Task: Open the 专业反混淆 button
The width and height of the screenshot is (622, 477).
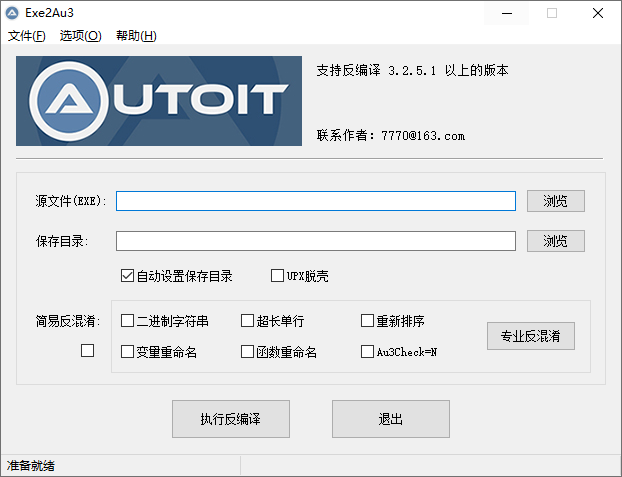Action: 531,336
